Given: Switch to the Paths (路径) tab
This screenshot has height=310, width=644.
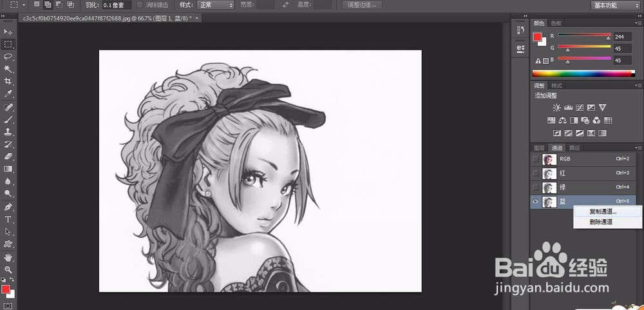Looking at the screenshot, I should point(574,148).
